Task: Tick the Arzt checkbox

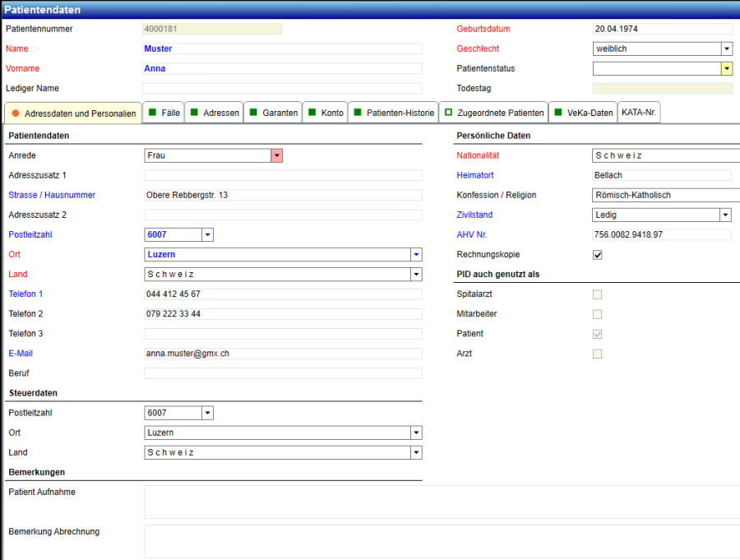Action: [x=598, y=354]
